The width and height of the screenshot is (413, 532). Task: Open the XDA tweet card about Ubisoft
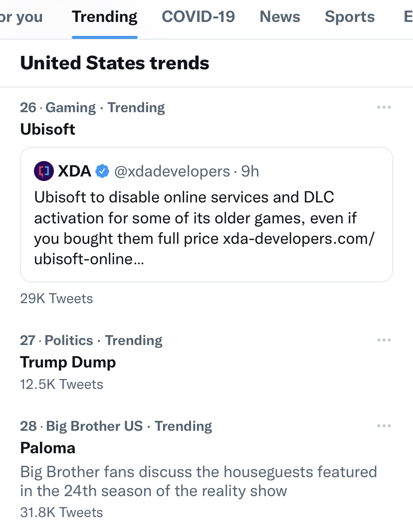click(x=206, y=214)
